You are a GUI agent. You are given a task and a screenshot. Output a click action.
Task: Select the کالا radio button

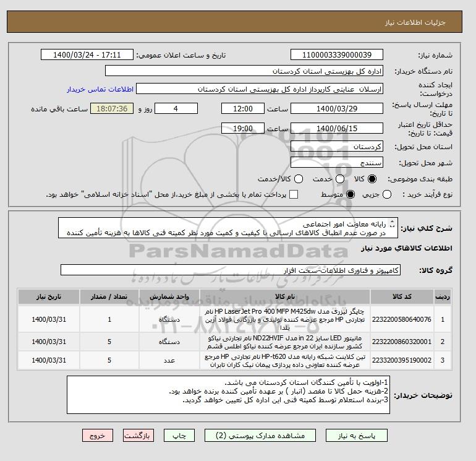pyautogui.click(x=372, y=179)
